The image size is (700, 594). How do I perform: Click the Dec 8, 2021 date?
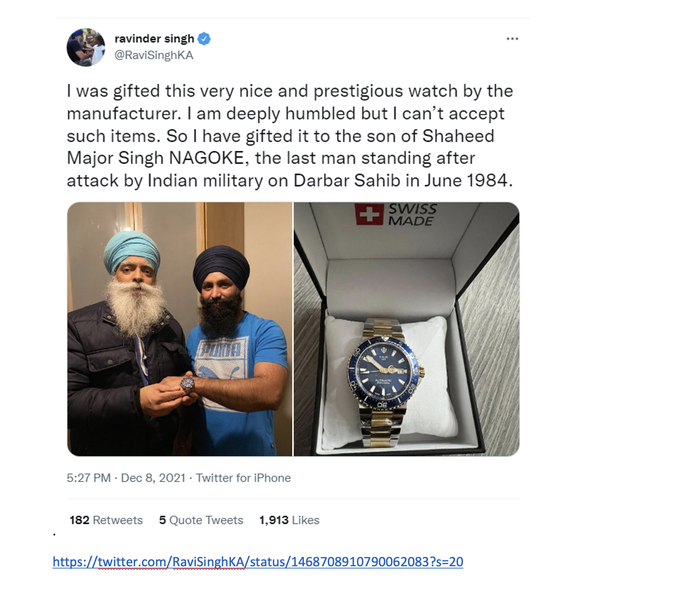pyautogui.click(x=153, y=478)
